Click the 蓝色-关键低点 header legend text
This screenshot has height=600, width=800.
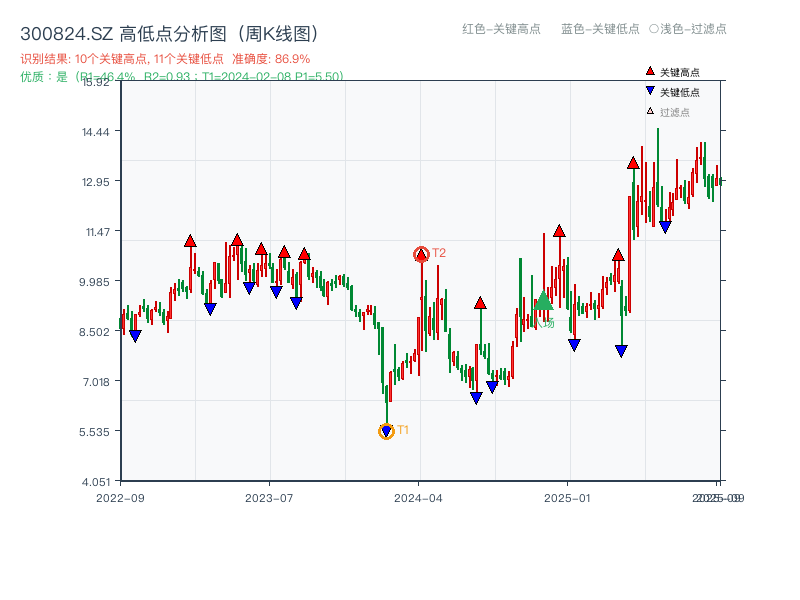tap(600, 29)
